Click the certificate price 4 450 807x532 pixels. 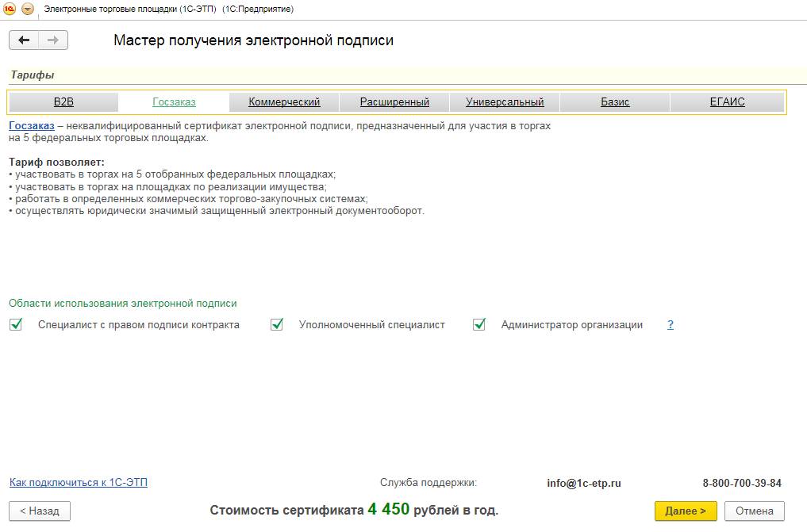389,509
